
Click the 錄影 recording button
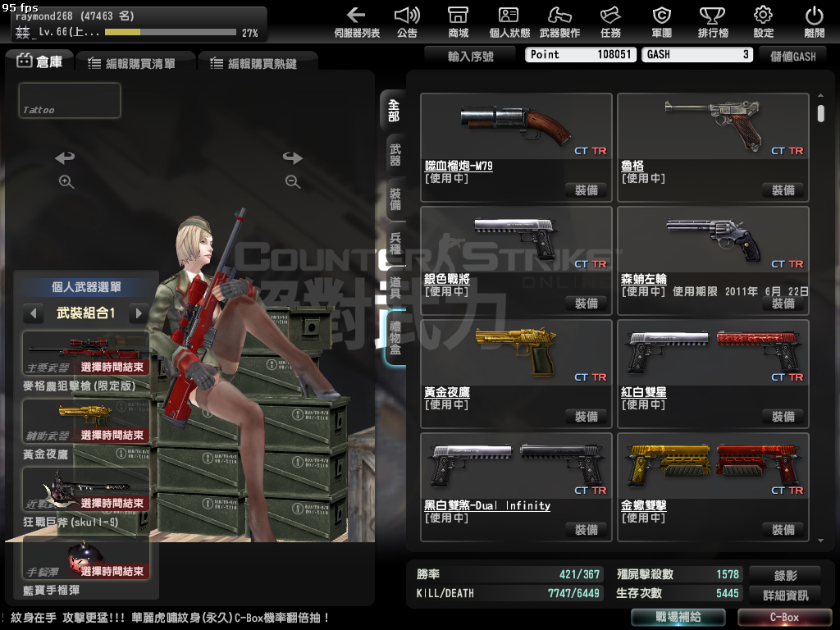785,575
